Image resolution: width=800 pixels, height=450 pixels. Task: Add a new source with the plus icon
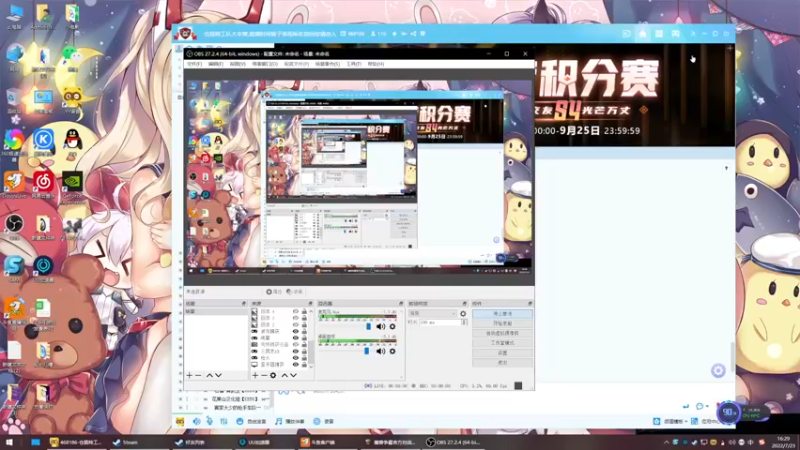(x=255, y=376)
